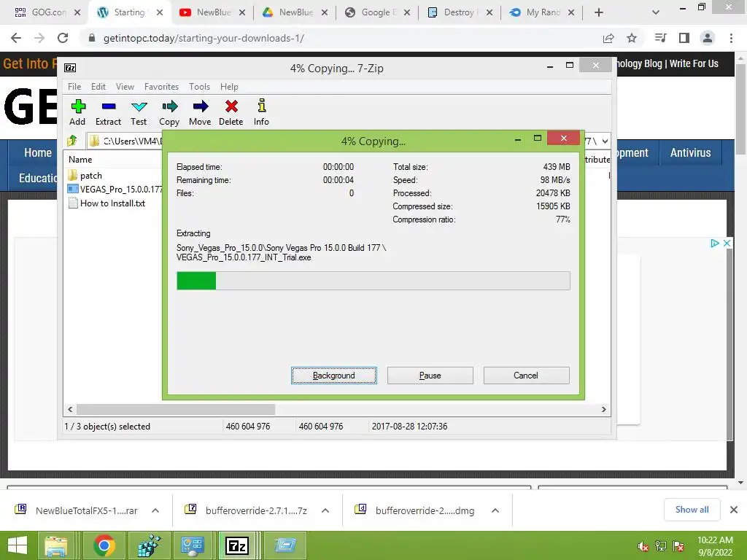Screen dimensions: 747x560
Task: Open the Antivirus nav link
Action: pos(690,153)
